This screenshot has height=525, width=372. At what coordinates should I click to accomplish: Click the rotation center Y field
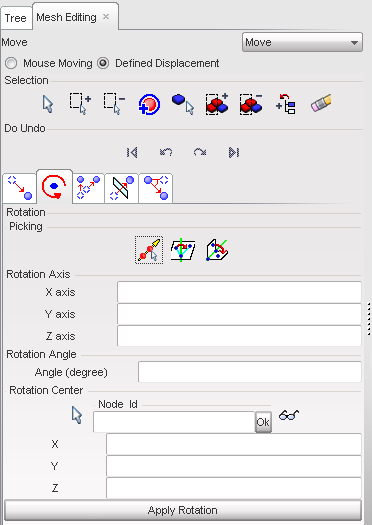[x=234, y=466]
